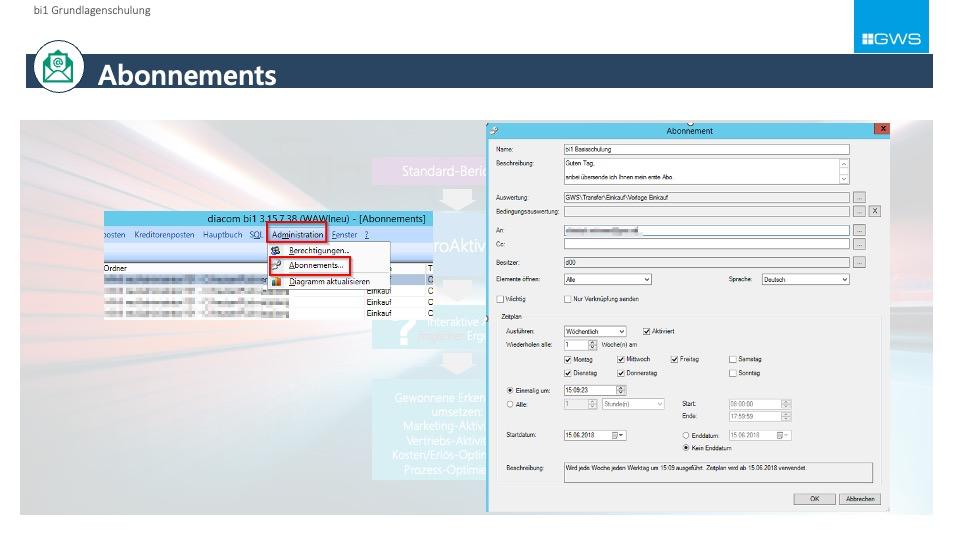This screenshot has width=960, height=540.
Task: Uncheck the Dienstag checkbox
Action: pos(568,373)
